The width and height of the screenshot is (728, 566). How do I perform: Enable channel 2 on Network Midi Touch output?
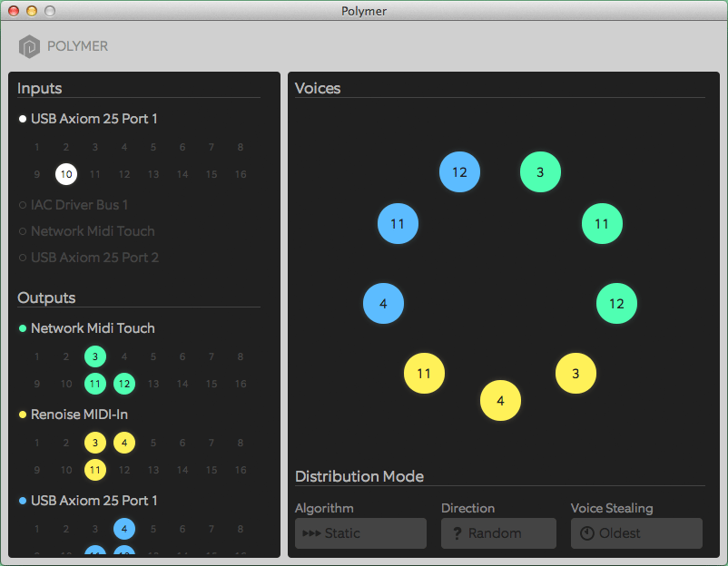click(66, 356)
